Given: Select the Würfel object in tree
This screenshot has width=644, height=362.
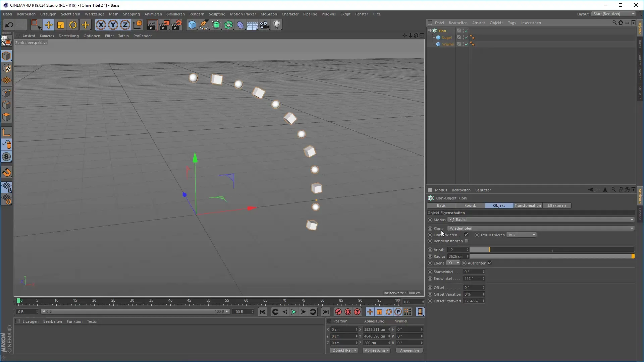Looking at the screenshot, I should click(x=448, y=44).
